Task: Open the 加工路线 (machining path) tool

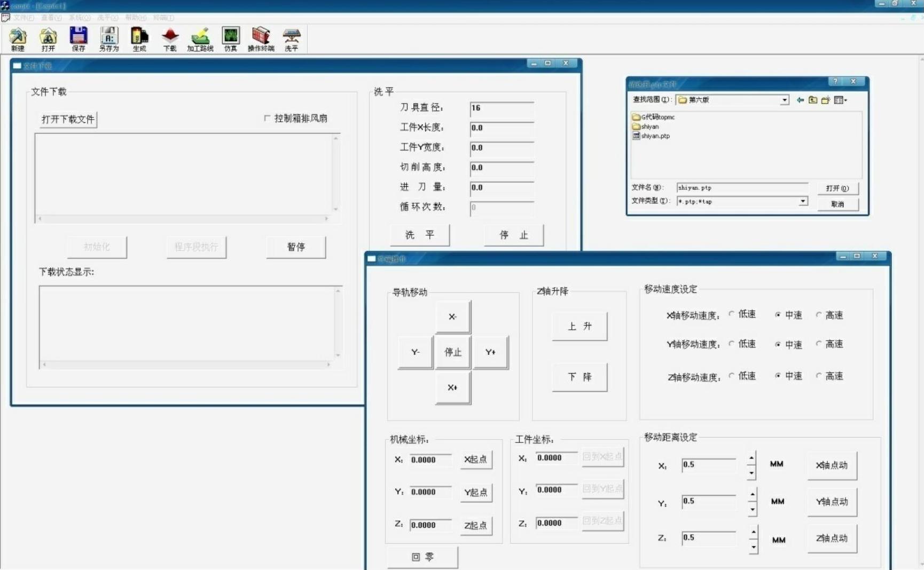Action: click(200, 39)
